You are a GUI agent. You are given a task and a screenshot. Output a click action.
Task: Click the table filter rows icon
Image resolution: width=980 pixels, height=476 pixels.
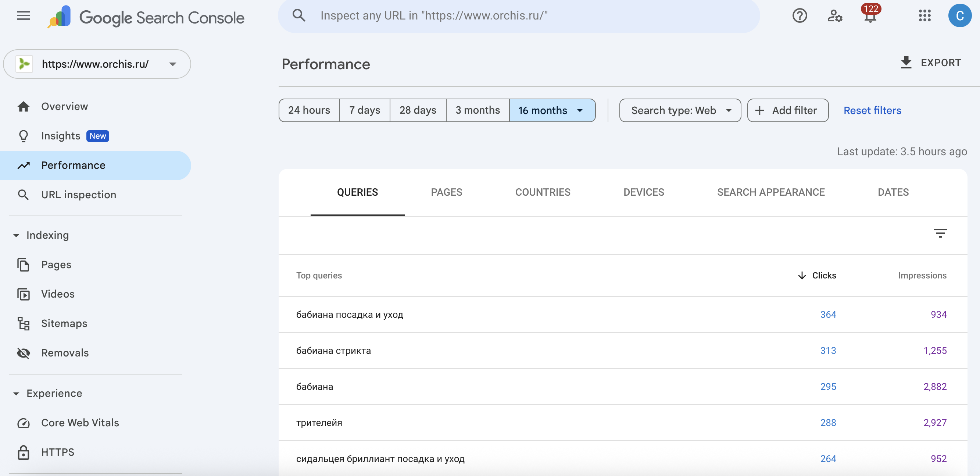tap(940, 233)
